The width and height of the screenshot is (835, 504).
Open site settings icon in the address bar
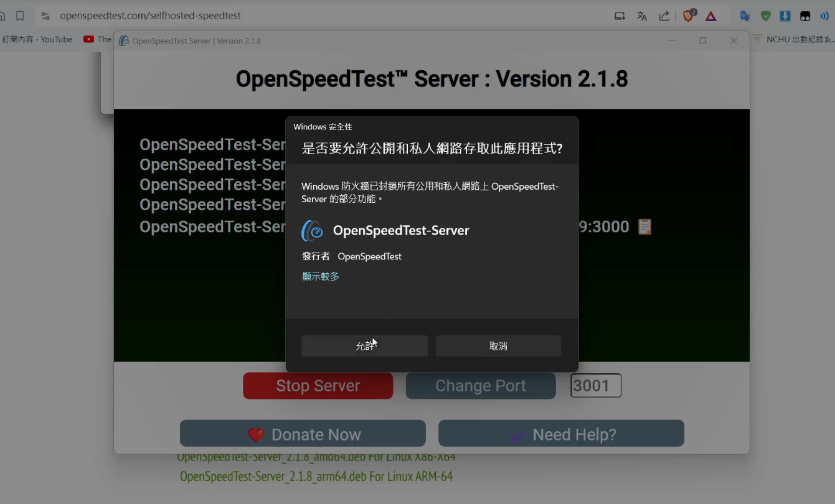(45, 16)
